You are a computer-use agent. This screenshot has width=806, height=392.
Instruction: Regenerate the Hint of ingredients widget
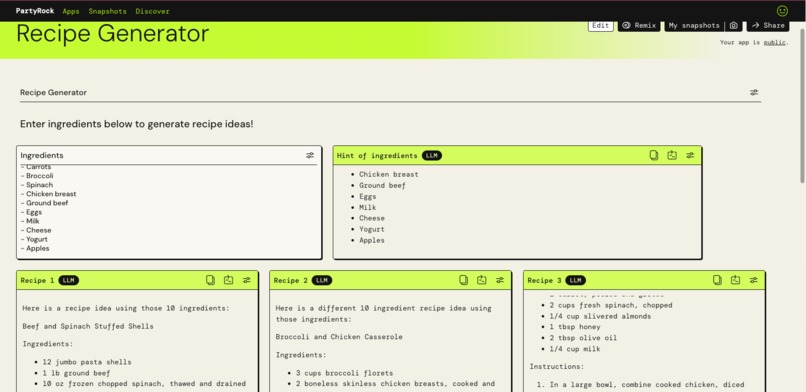tap(672, 155)
